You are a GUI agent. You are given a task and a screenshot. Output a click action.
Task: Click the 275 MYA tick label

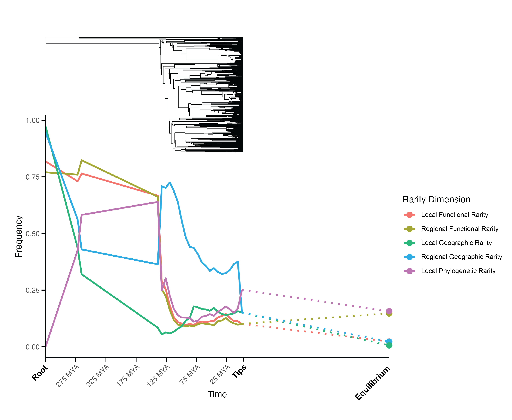pos(68,376)
